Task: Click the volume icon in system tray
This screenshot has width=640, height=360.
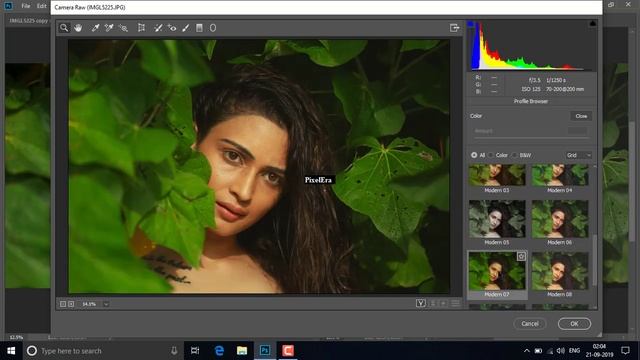Action: pos(561,351)
